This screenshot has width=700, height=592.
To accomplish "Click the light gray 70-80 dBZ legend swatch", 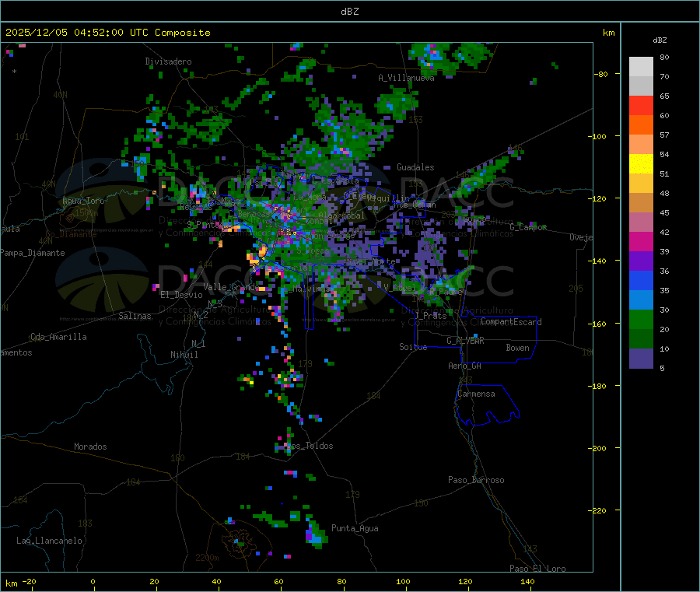I will 641,67.
